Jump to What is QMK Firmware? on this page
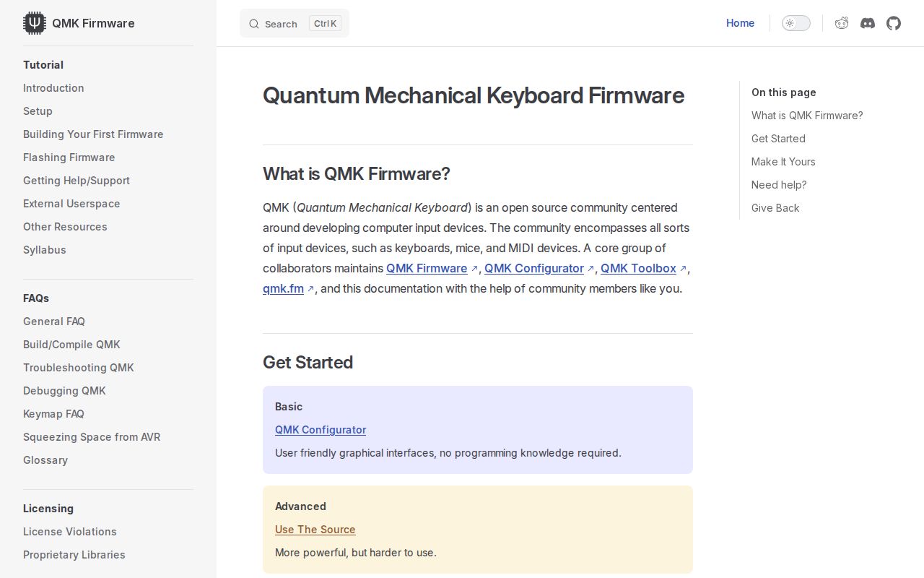Screen dimensions: 924x578 tap(807, 116)
